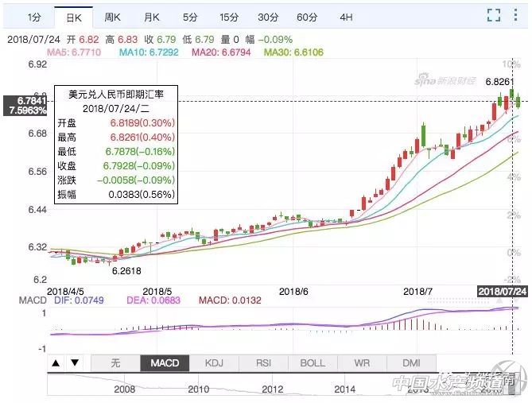Image resolution: width=532 pixels, height=403 pixels.
Task: Switch to the 4H chart tab
Action: pos(346,16)
